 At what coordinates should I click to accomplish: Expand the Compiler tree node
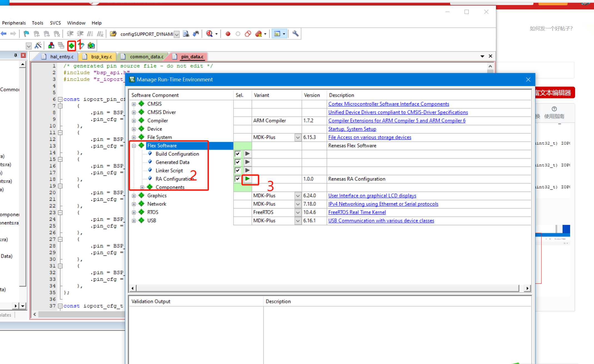point(134,121)
